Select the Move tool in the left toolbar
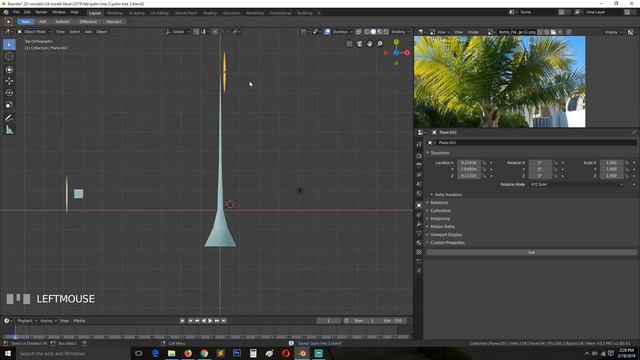640x360 pixels. click(x=9, y=81)
